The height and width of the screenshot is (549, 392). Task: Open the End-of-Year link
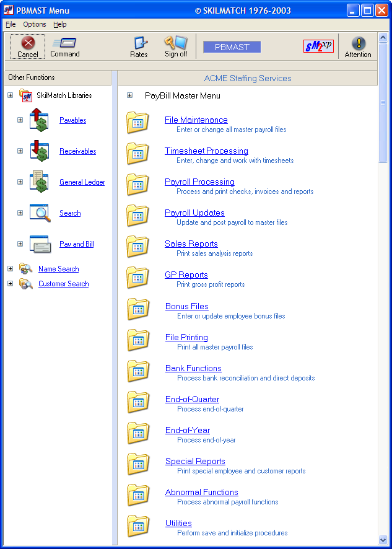click(188, 430)
